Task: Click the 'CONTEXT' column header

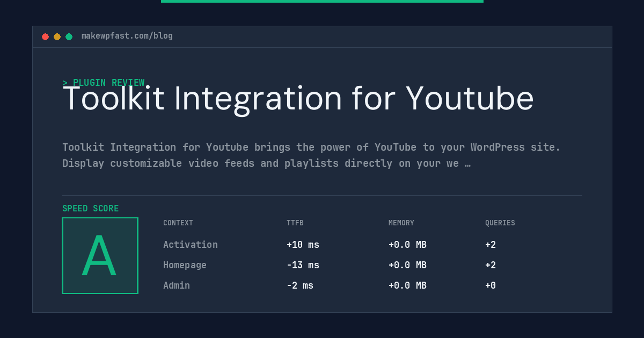Action: [x=178, y=223]
